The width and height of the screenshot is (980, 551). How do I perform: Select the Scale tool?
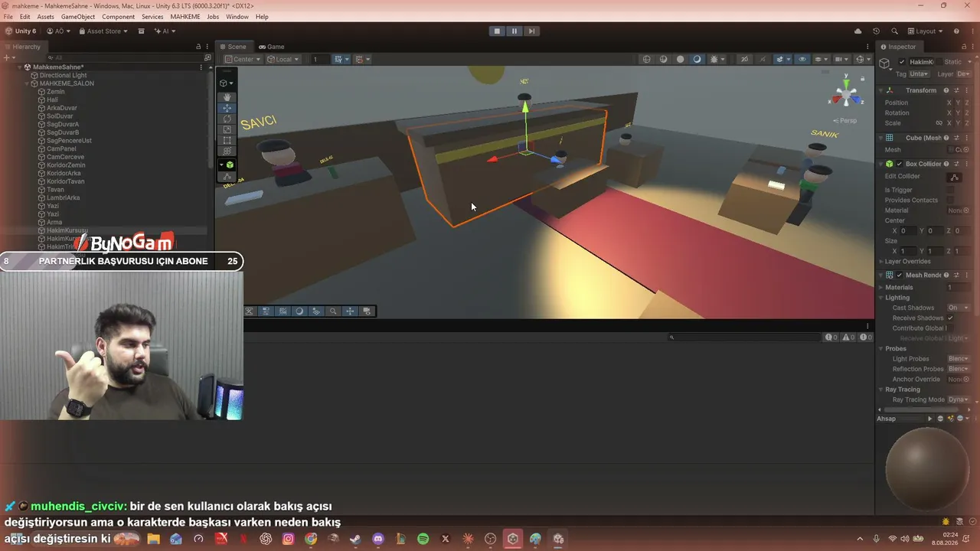(x=227, y=129)
